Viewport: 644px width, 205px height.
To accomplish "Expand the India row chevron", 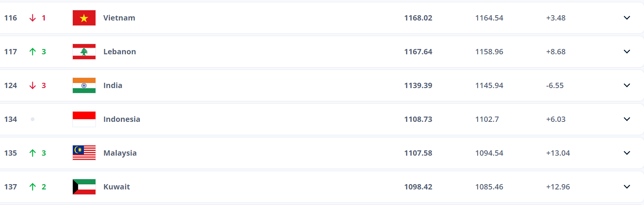I will [x=627, y=85].
